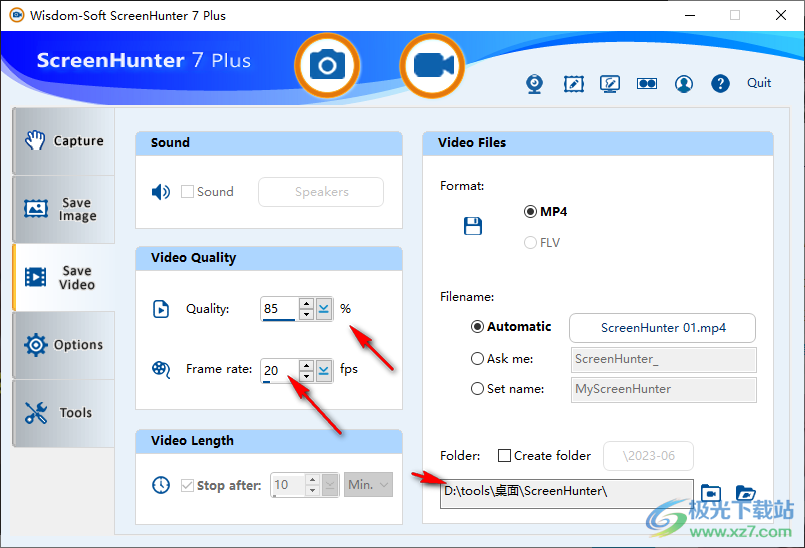This screenshot has height=548, width=805.
Task: Enable the Create folder checkbox
Action: click(505, 456)
